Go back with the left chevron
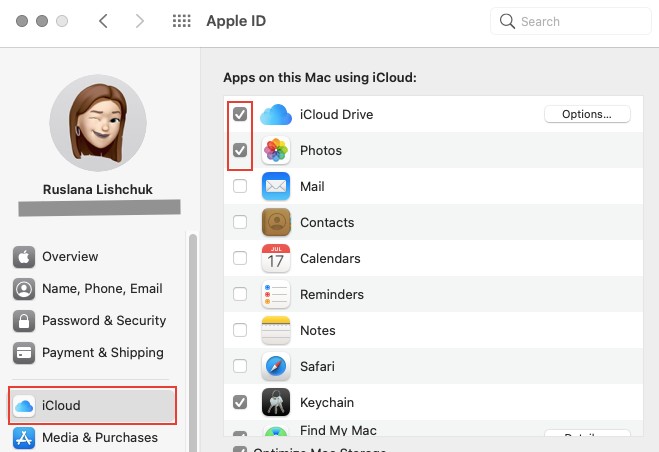659x452 pixels. pos(103,21)
